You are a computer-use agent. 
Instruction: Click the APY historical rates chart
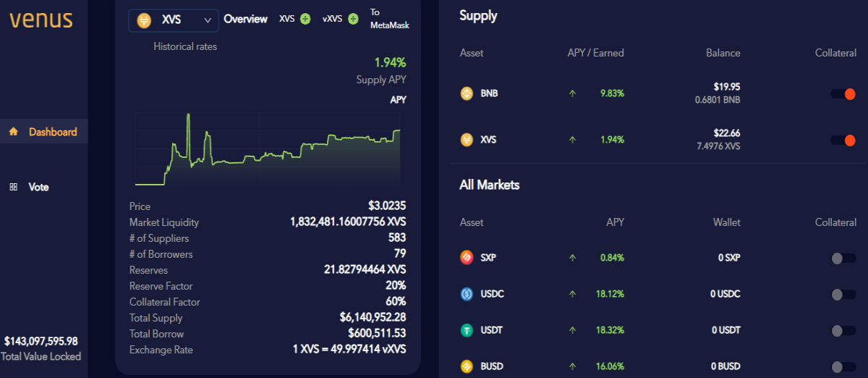pyautogui.click(x=268, y=149)
